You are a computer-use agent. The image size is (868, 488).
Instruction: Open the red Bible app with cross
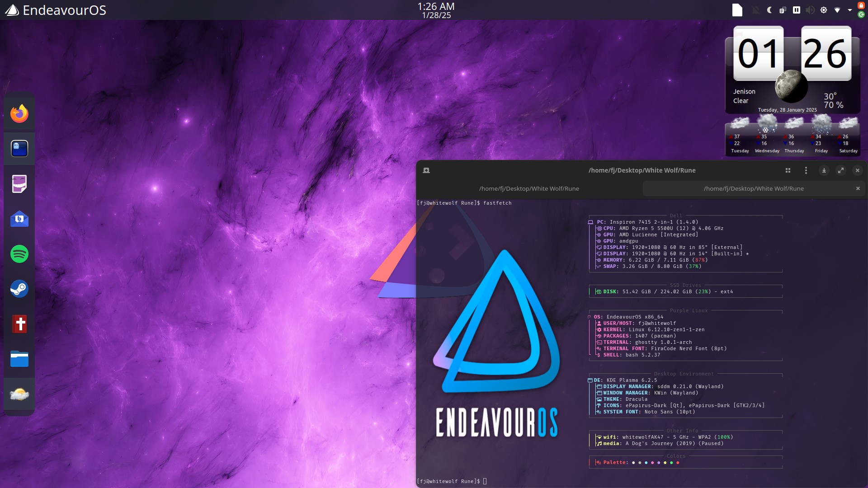click(x=19, y=324)
